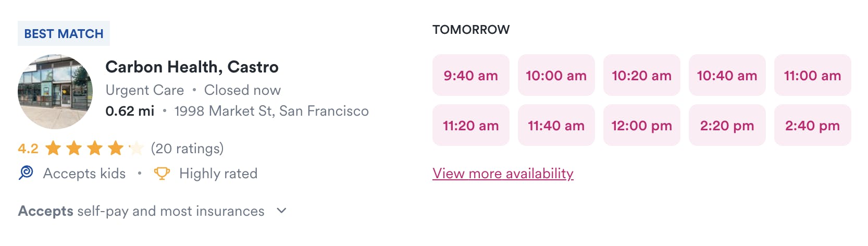Select the 12:00 pm time slot
The height and width of the screenshot is (246, 868).
(x=641, y=125)
